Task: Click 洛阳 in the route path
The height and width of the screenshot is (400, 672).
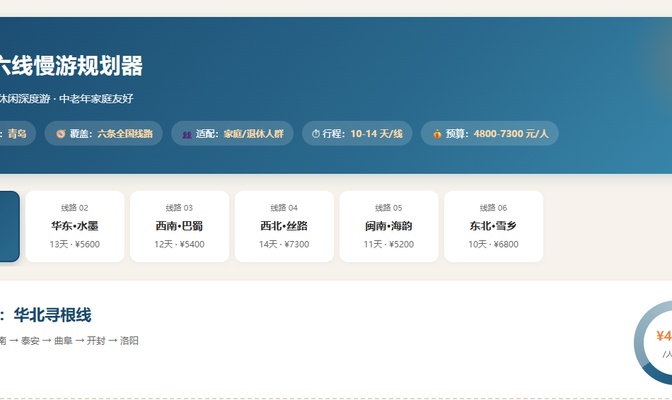Action: click(129, 341)
